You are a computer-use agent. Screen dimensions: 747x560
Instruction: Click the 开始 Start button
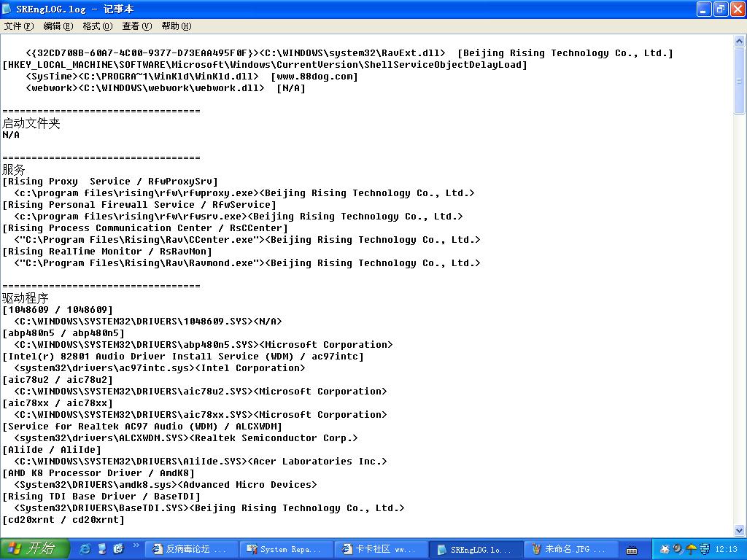coord(35,548)
